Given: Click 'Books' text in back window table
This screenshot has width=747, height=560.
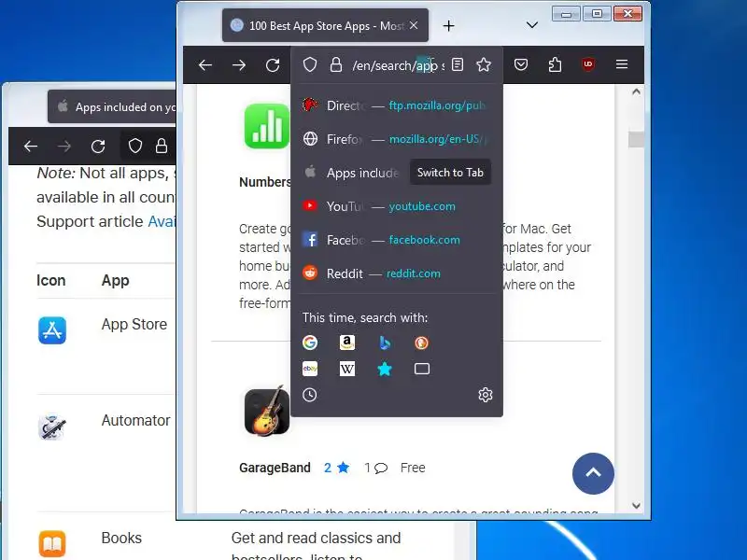Looking at the screenshot, I should coord(121,539).
